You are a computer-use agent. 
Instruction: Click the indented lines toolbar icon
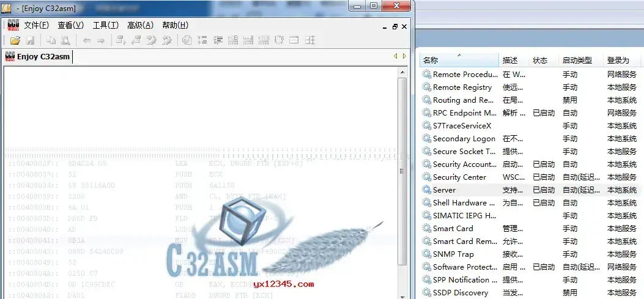click(x=218, y=40)
